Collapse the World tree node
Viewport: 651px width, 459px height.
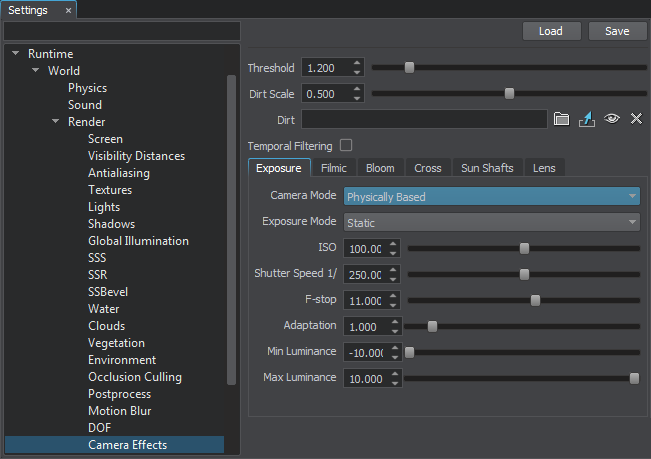(x=36, y=71)
